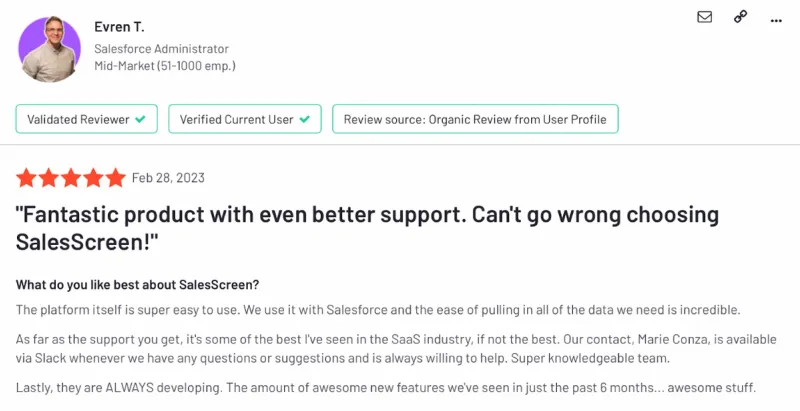Click the Validated Reviewer badge
The width and height of the screenshot is (800, 411).
click(x=87, y=119)
